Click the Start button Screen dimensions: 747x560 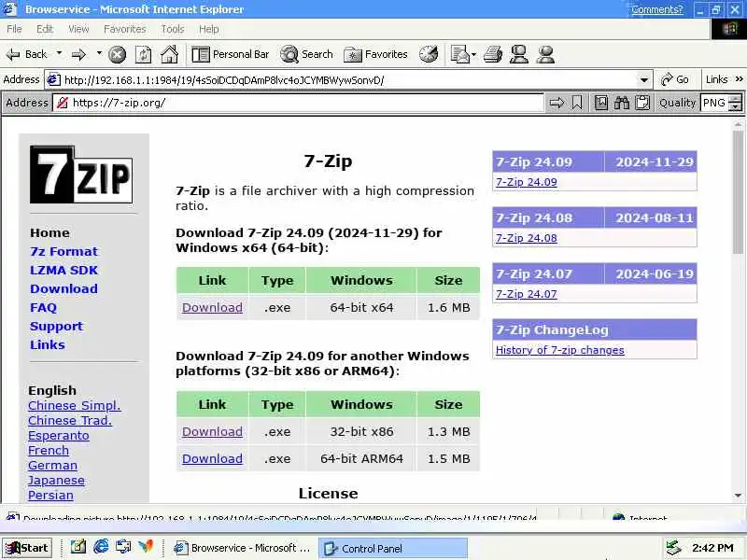[27, 548]
